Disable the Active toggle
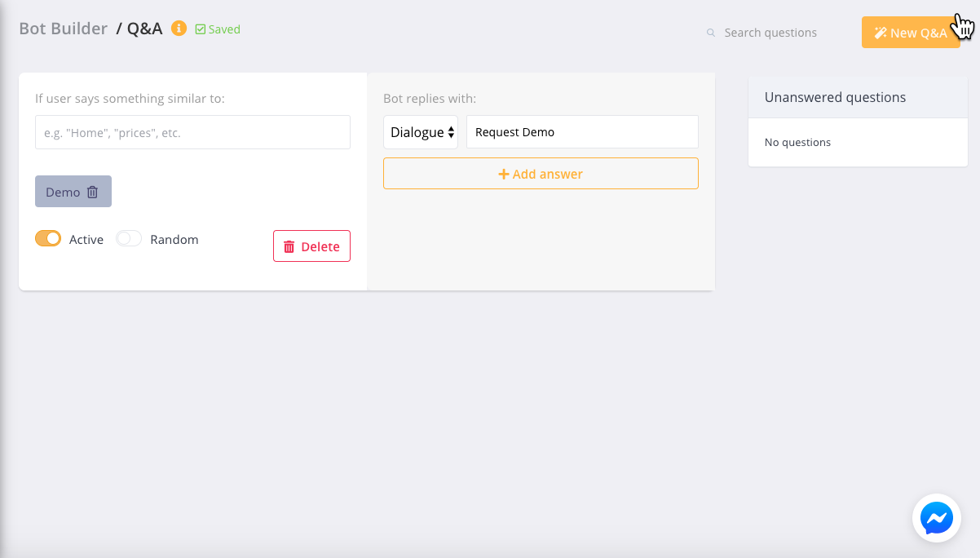 (48, 238)
